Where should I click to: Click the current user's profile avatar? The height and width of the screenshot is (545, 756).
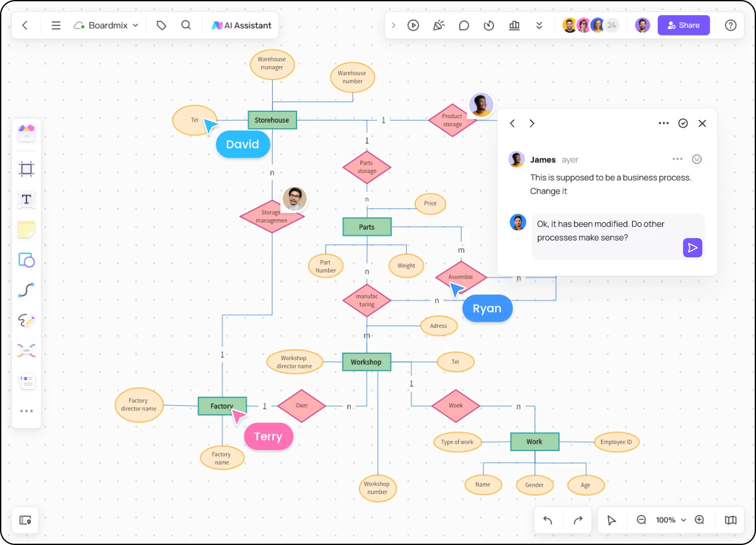pyautogui.click(x=642, y=25)
